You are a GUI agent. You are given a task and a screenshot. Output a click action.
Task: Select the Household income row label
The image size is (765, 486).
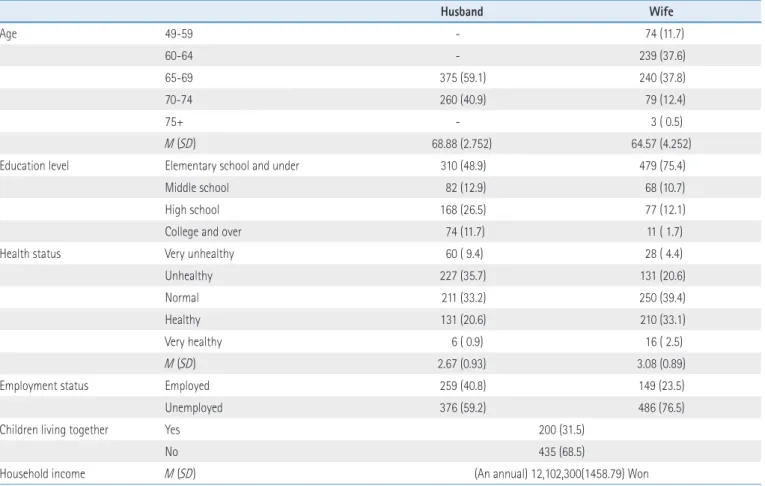(x=42, y=473)
